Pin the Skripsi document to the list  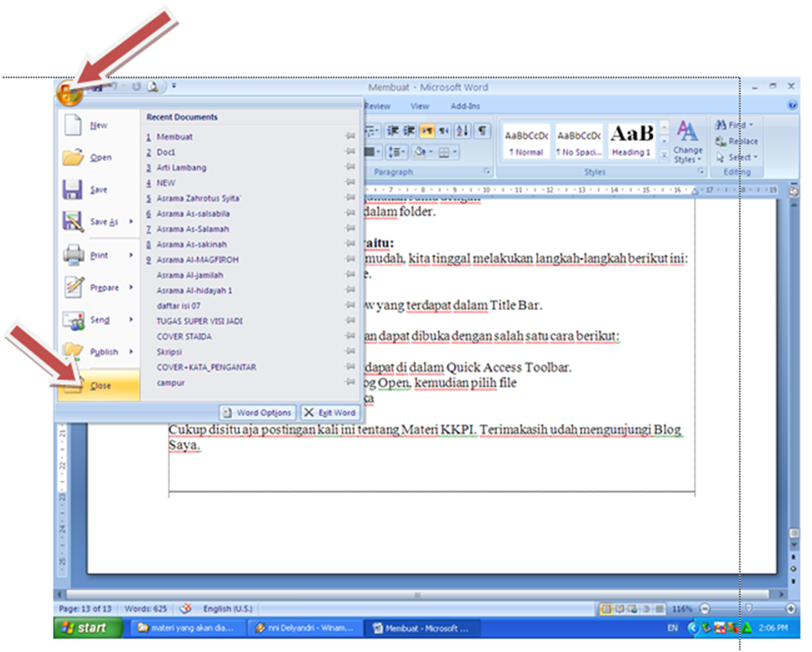[351, 351]
